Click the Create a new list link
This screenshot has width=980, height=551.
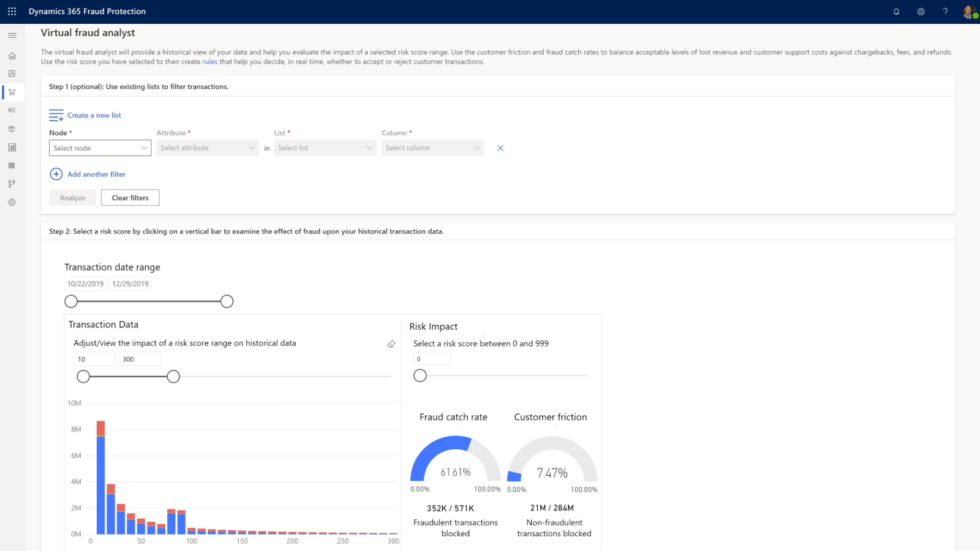[94, 115]
